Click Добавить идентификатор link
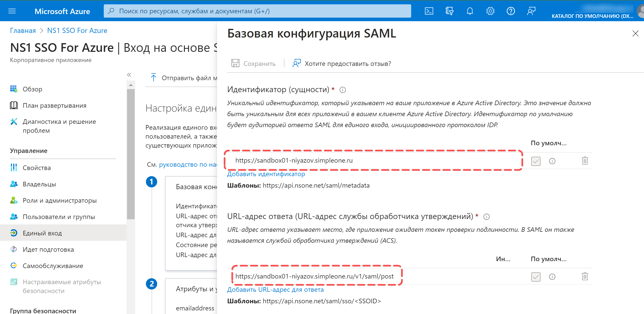 click(266, 174)
